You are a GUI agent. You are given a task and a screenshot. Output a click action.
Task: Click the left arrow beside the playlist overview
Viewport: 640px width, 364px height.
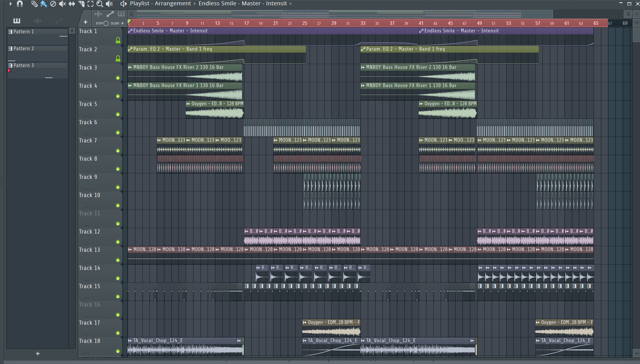[132, 14]
